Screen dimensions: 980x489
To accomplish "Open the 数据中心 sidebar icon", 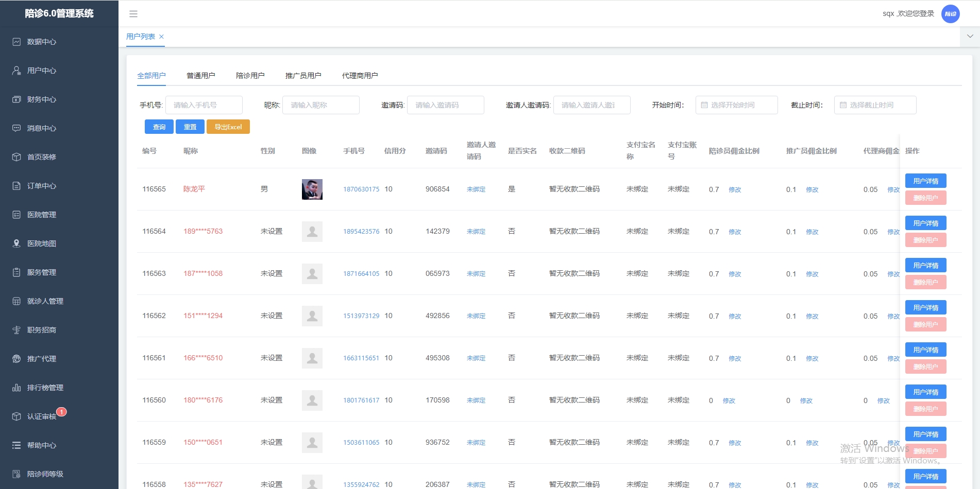I will coord(16,42).
